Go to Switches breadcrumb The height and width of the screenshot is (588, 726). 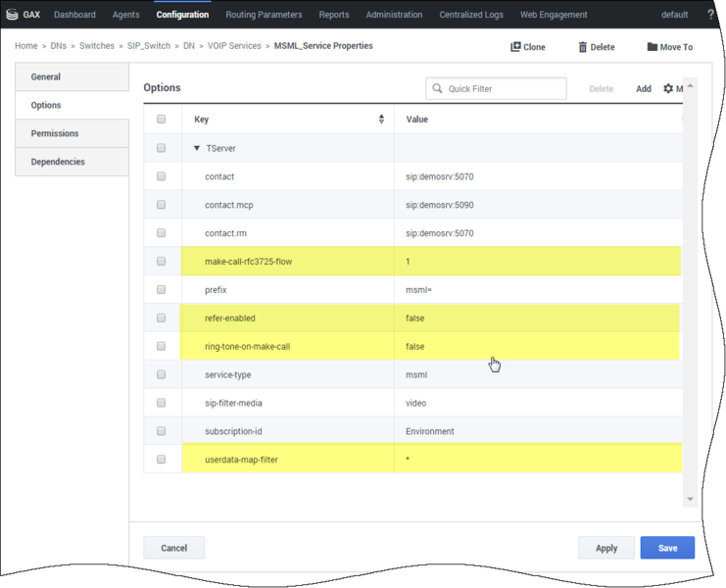(x=97, y=46)
